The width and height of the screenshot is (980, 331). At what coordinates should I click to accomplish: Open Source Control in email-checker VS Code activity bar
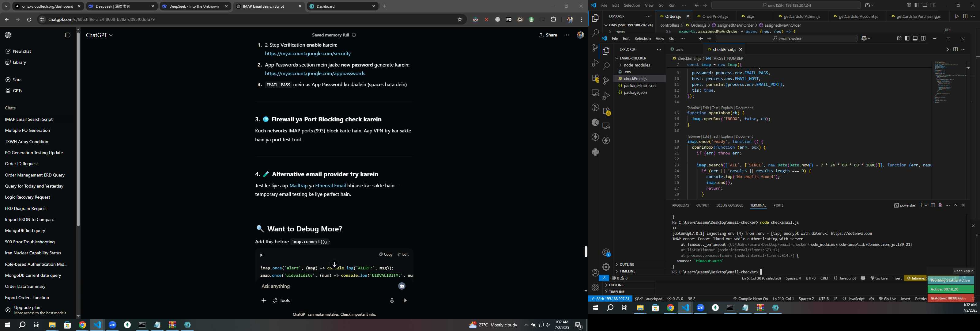[606, 80]
